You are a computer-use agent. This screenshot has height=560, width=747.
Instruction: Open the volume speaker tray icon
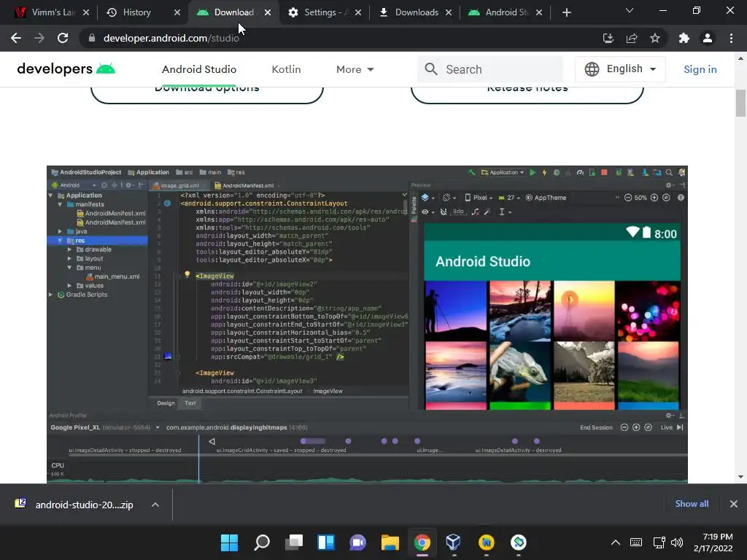pos(676,542)
